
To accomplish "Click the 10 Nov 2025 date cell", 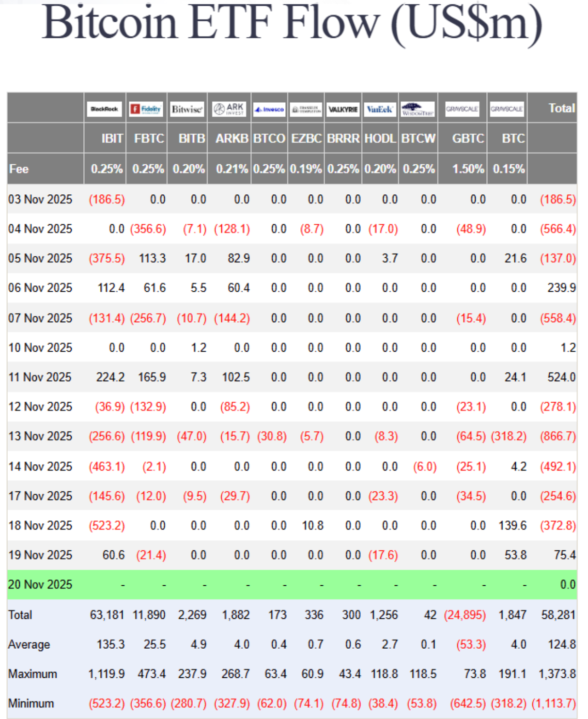I will [x=40, y=348].
